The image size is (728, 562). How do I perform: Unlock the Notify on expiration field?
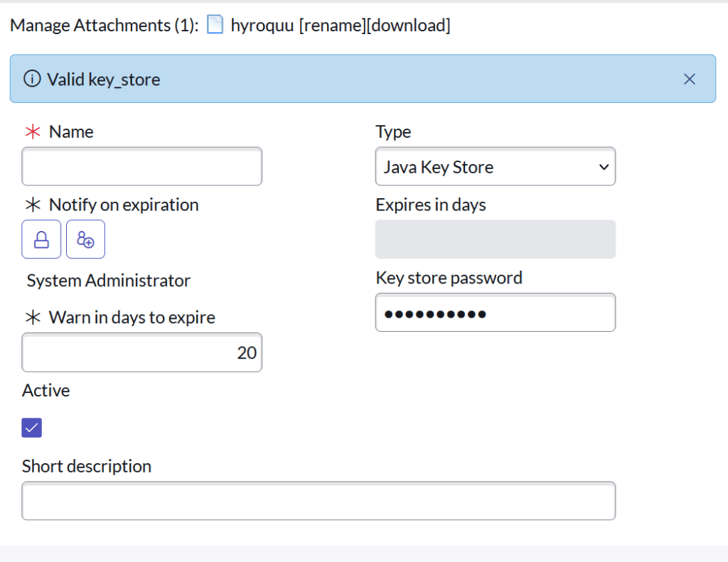tap(41, 239)
